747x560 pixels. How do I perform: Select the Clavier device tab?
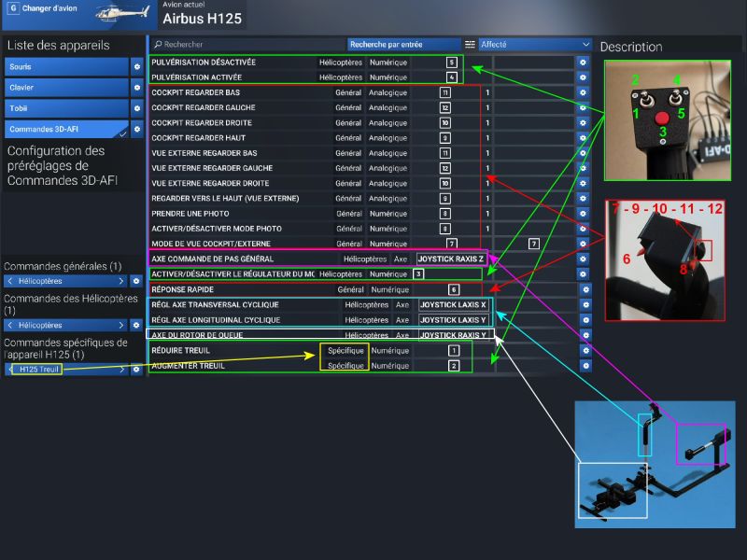[66, 88]
